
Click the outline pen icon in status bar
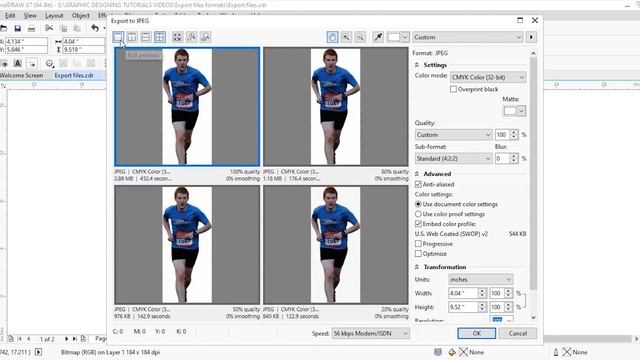[x=556, y=352]
